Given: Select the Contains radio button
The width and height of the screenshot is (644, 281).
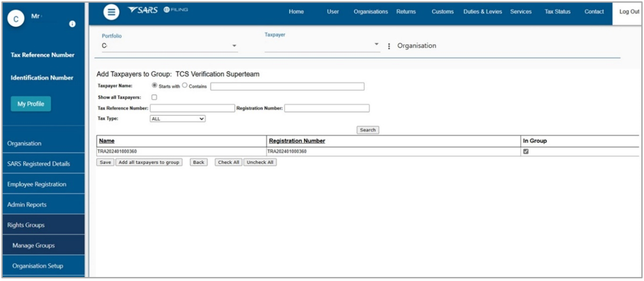Looking at the screenshot, I should 185,85.
